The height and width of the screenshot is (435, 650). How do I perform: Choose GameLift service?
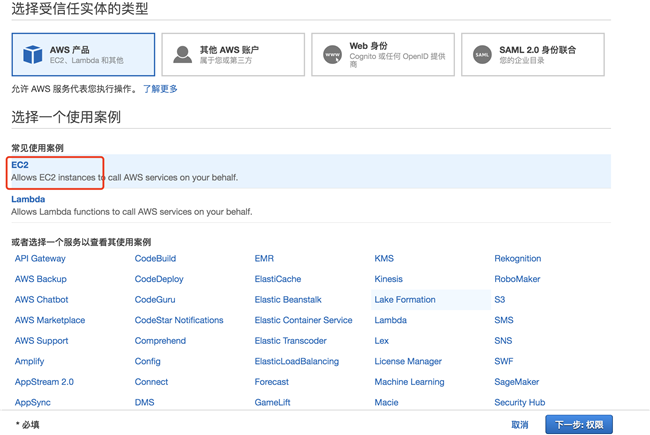(x=272, y=402)
